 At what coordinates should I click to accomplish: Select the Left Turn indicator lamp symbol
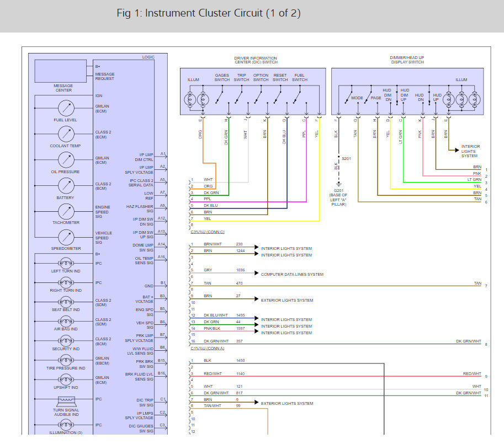(x=66, y=263)
